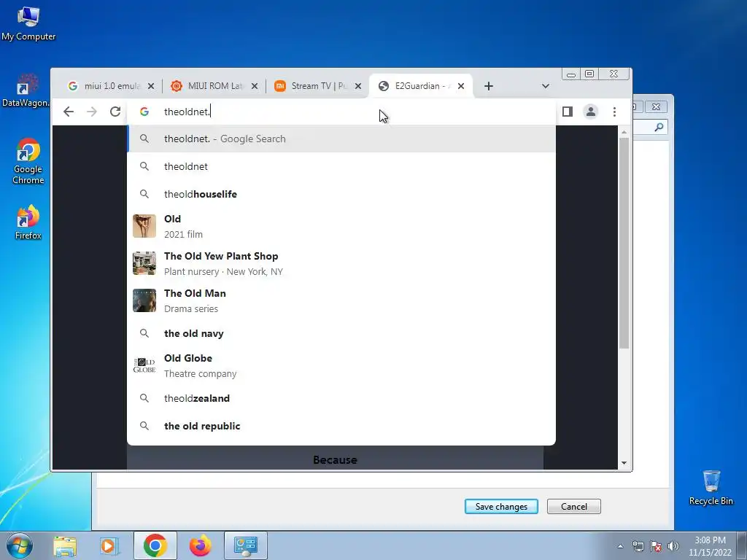
Task: Reload the page with the refresh icon
Action: tap(115, 112)
